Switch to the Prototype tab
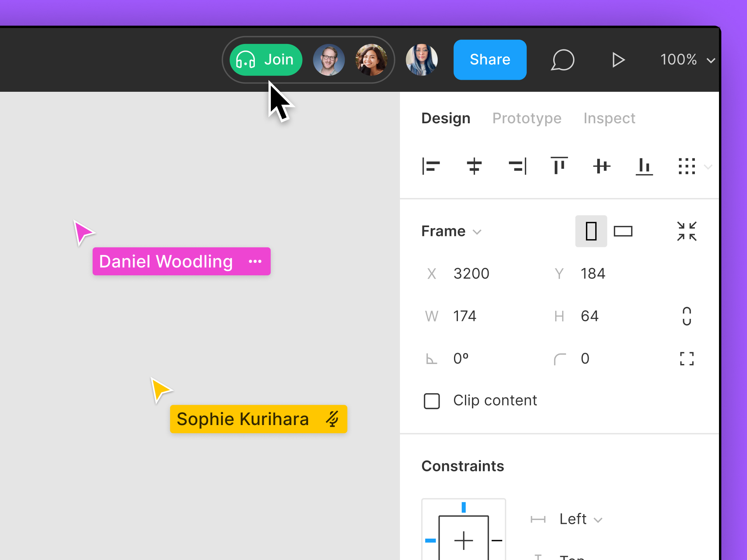The height and width of the screenshot is (560, 747). [x=527, y=118]
